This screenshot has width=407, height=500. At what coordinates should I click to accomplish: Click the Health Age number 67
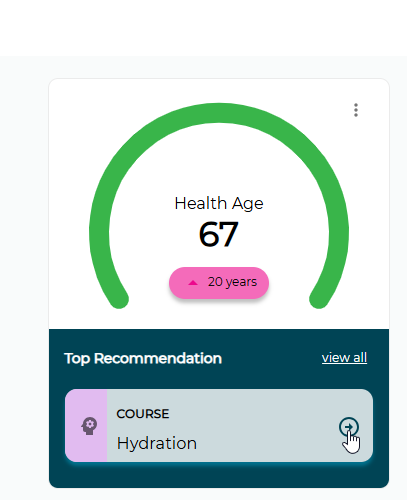[x=219, y=234]
